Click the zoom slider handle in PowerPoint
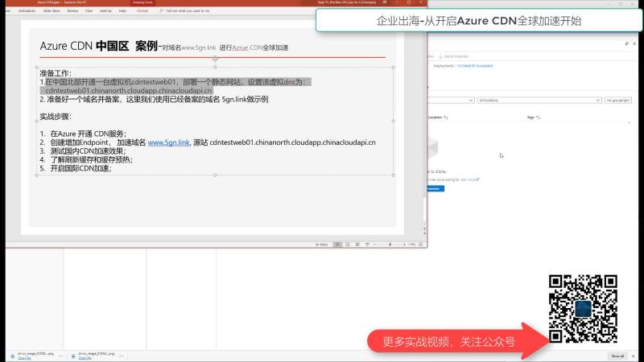 click(x=390, y=245)
